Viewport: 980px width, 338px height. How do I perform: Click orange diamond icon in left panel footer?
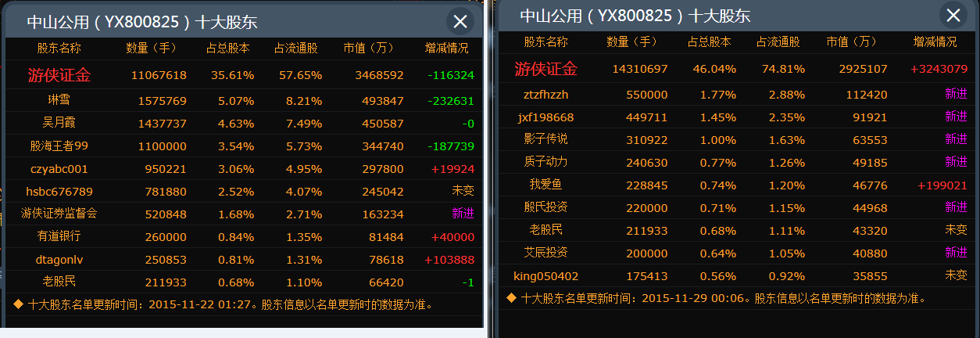[x=19, y=304]
